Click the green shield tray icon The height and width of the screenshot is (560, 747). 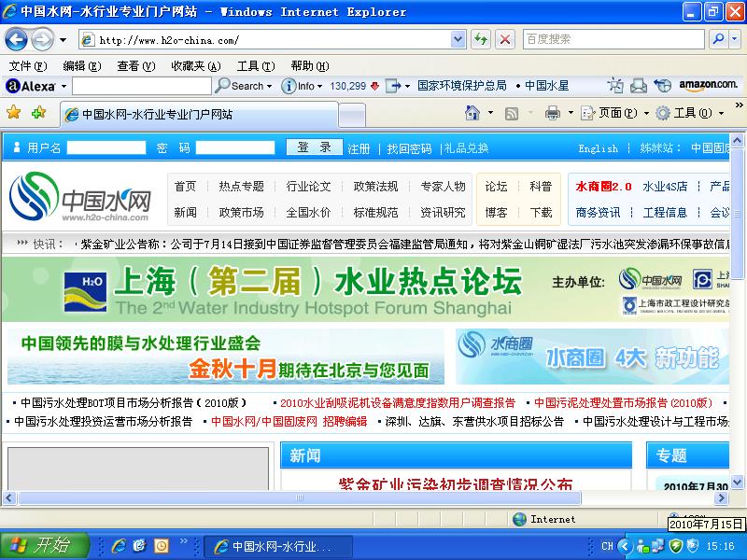coord(675,546)
